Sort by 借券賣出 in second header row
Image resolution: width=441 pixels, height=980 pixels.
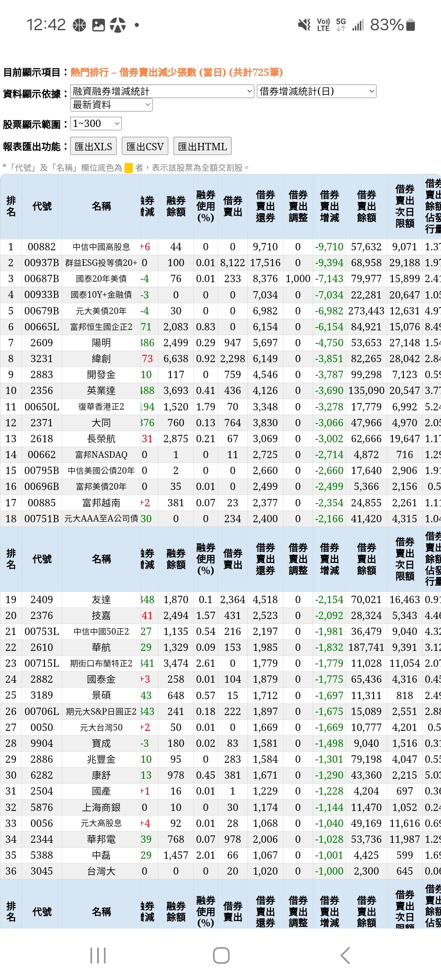click(x=233, y=559)
